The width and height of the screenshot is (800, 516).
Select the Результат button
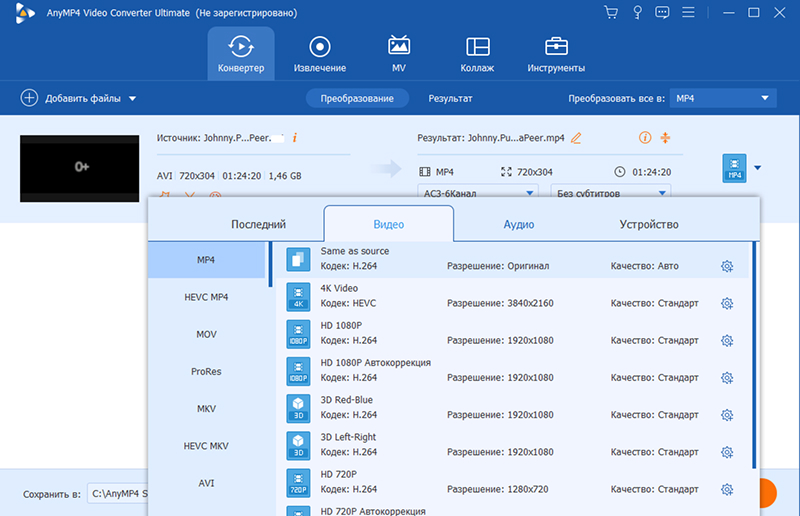450,99
